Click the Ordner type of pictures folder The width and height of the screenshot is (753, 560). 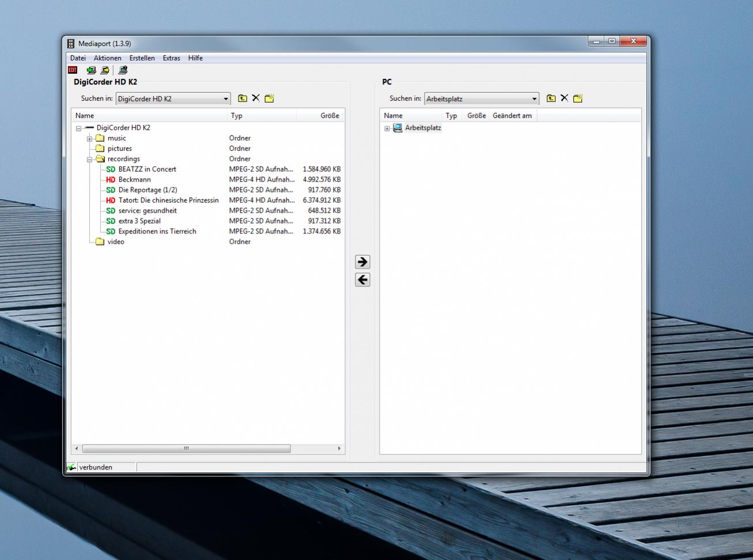(240, 149)
